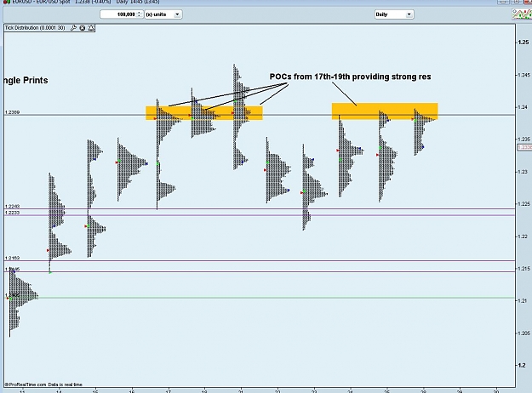Select the annotation text 'POCs from 17th-19th providing strong res'
Viewport: 532px width, 393px height.
click(x=350, y=77)
